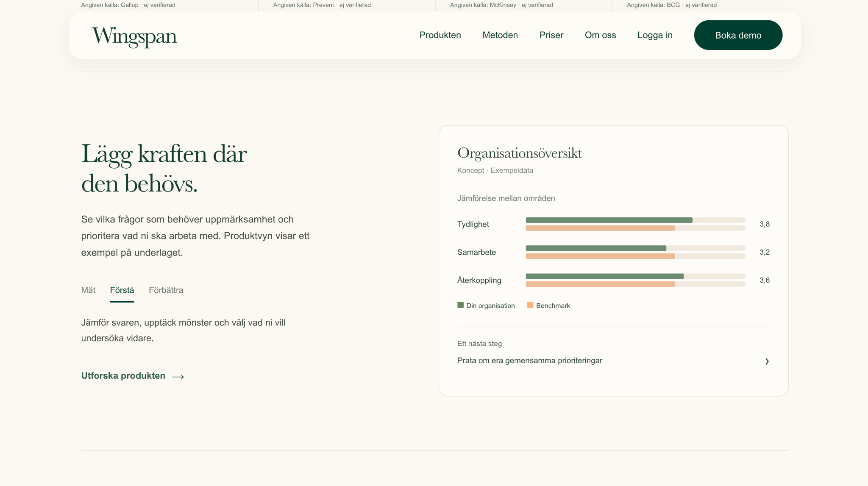Click the Återkoppling row label
Viewport: 868px width, 486px height.
pos(479,280)
